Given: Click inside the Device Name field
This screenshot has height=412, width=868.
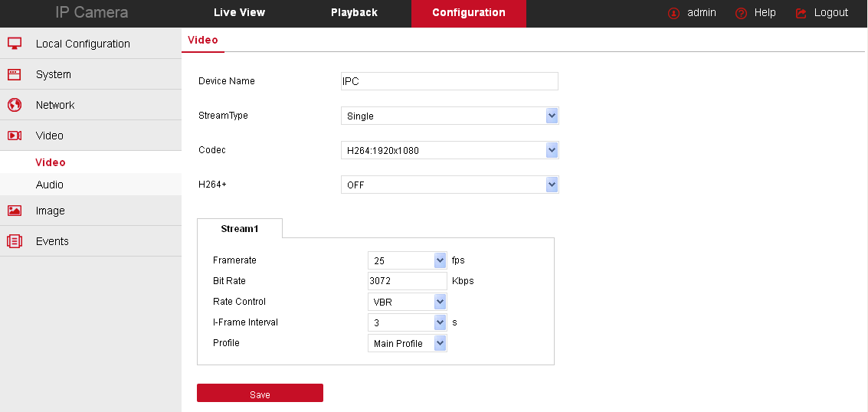Looking at the screenshot, I should (x=450, y=81).
